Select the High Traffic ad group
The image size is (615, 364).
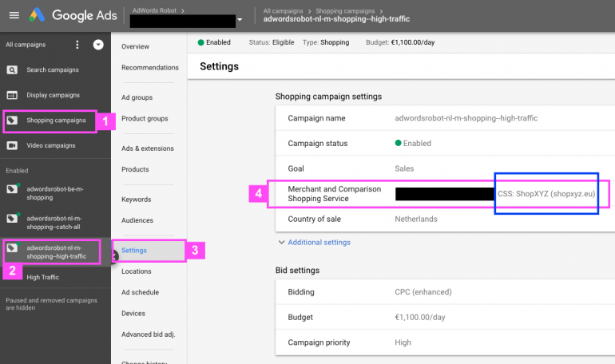[x=43, y=277]
